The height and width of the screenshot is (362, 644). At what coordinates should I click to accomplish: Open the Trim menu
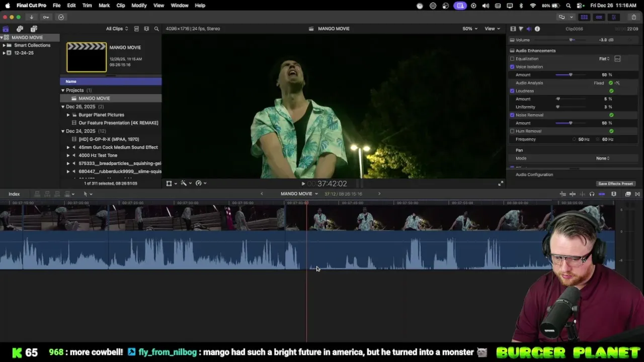coord(87,6)
